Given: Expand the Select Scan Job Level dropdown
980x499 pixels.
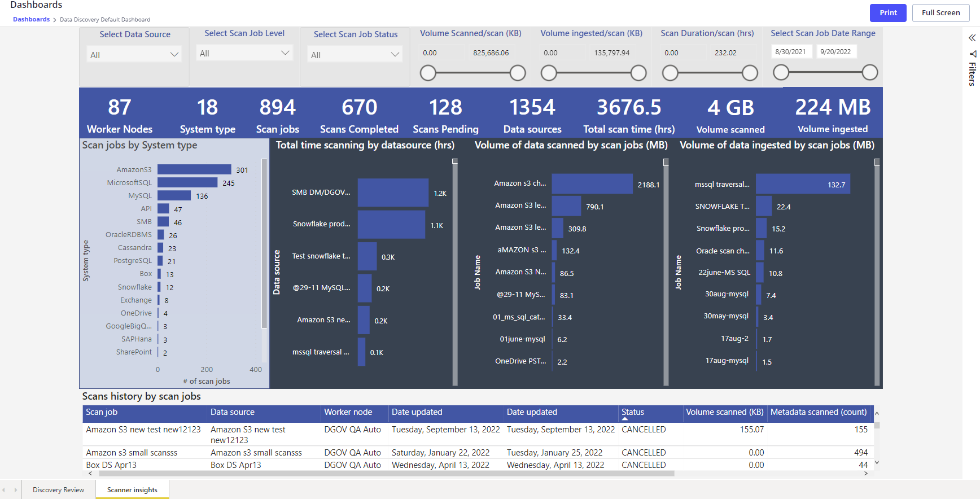Looking at the screenshot, I should (x=244, y=53).
